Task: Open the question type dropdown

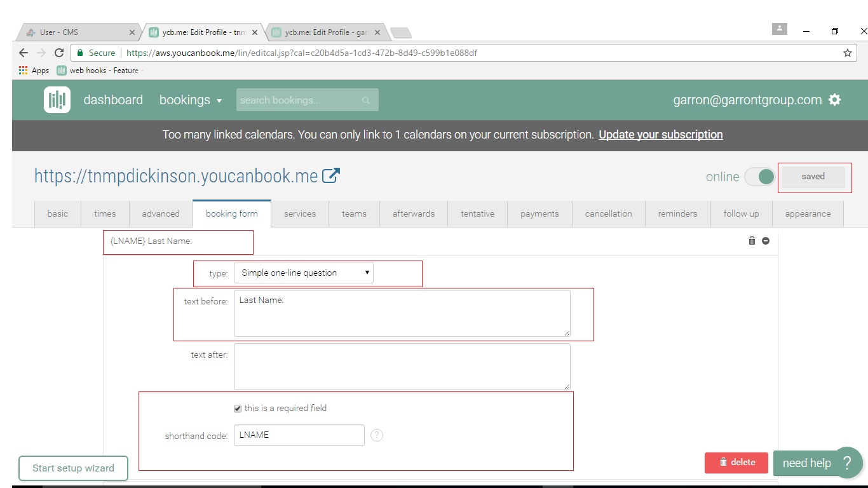Action: coord(304,273)
